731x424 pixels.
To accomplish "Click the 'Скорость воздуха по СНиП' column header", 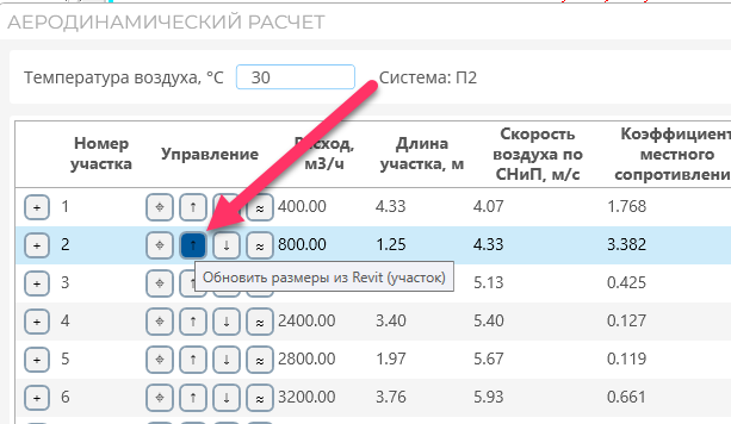I will (x=538, y=154).
